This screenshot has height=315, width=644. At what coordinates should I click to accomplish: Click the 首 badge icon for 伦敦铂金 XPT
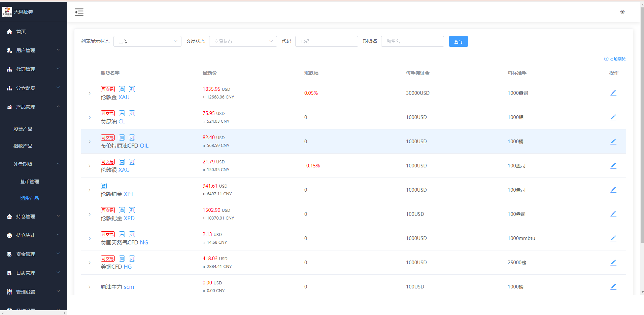click(104, 186)
